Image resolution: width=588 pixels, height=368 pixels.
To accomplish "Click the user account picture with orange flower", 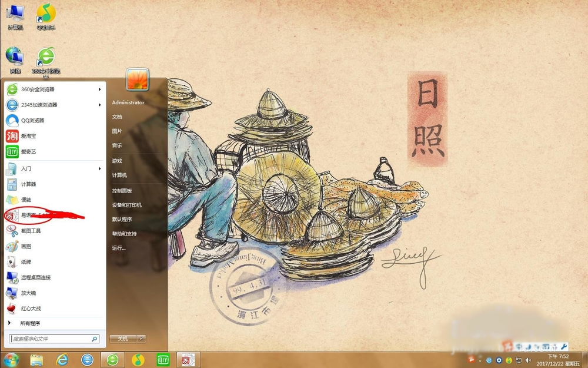I will 137,79.
